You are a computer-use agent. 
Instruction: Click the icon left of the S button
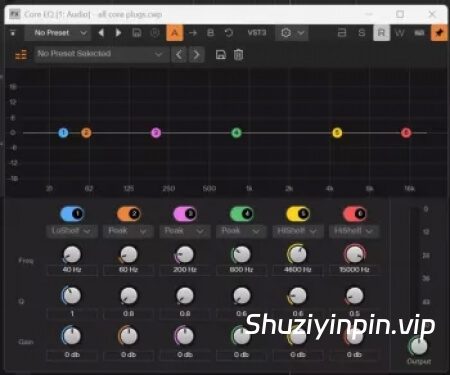point(342,33)
